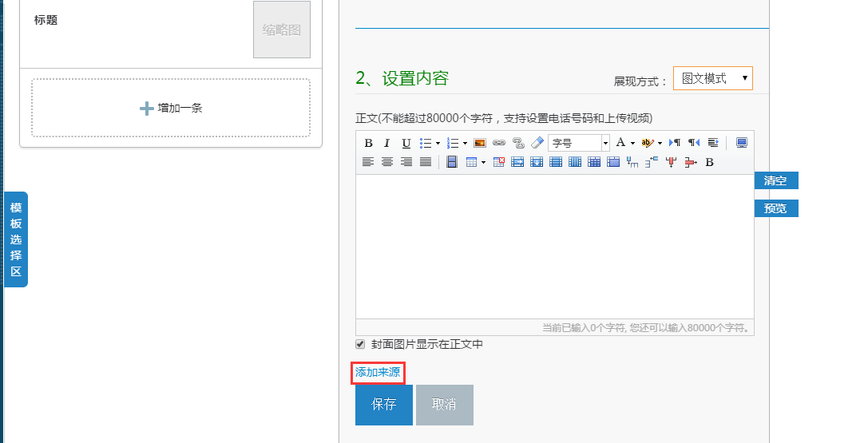Open the 展现方式 图文模式 dropdown
This screenshot has width=868, height=443.
713,78
